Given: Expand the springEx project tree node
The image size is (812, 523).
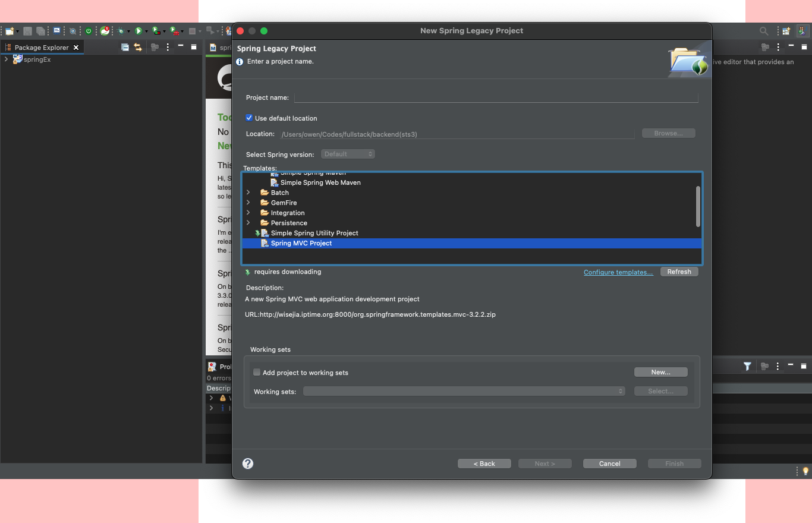Looking at the screenshot, I should coord(6,59).
